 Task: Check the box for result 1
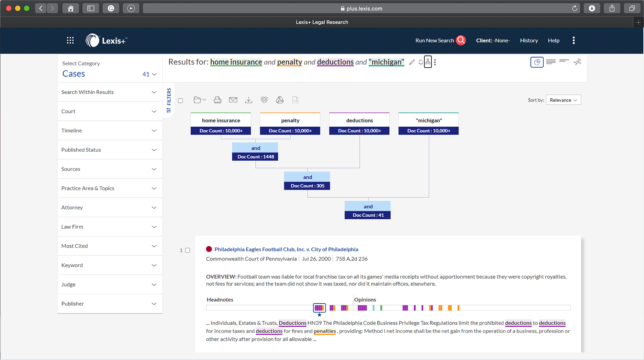[188, 250]
